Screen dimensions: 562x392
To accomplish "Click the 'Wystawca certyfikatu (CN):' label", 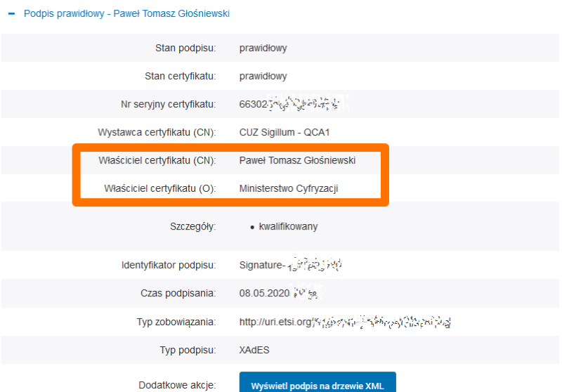I will click(x=157, y=132).
